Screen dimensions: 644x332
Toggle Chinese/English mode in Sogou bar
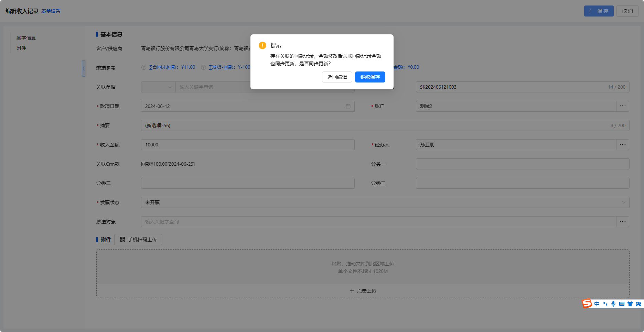tap(597, 304)
